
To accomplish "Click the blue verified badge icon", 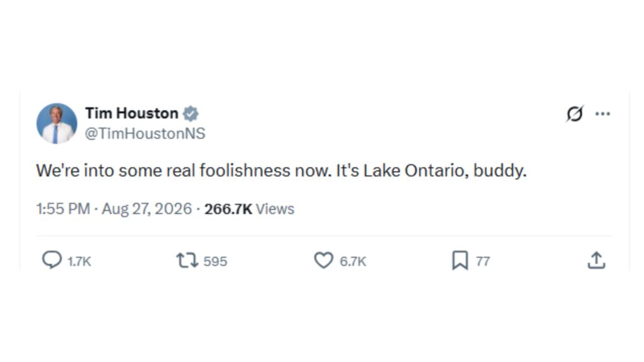I will (191, 114).
